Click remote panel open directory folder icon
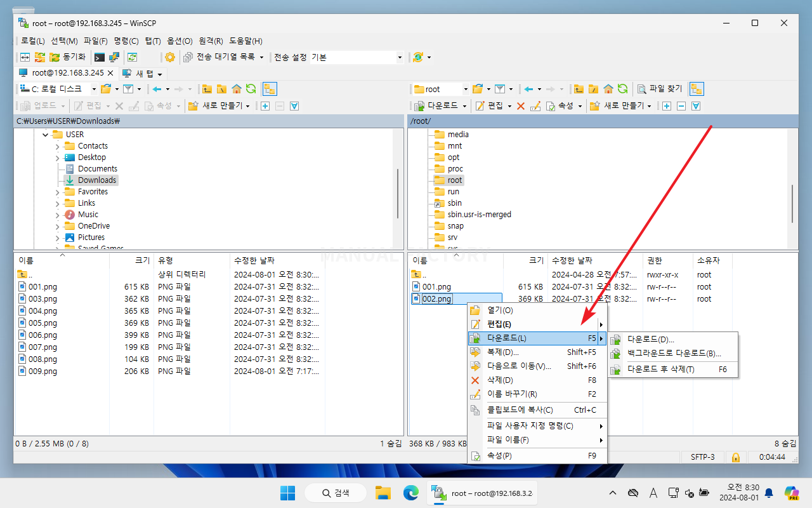 click(x=478, y=89)
